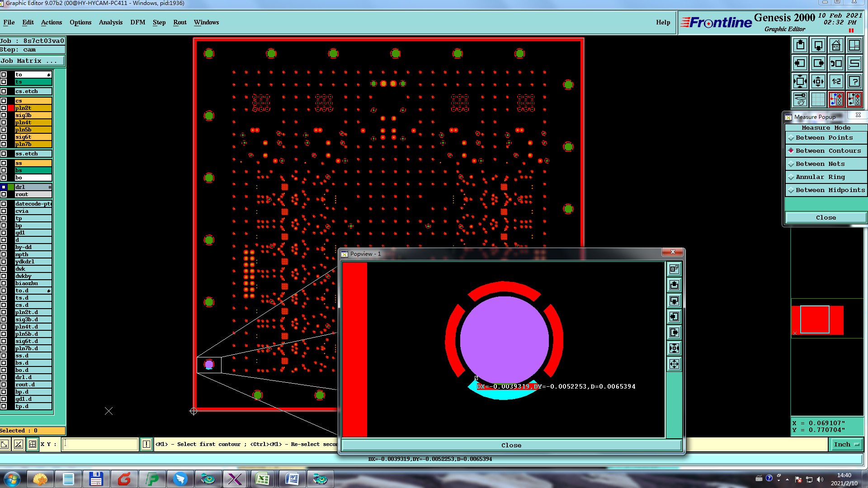The image size is (868, 488).
Task: Click Close button at Popview bottom
Action: pyautogui.click(x=511, y=446)
